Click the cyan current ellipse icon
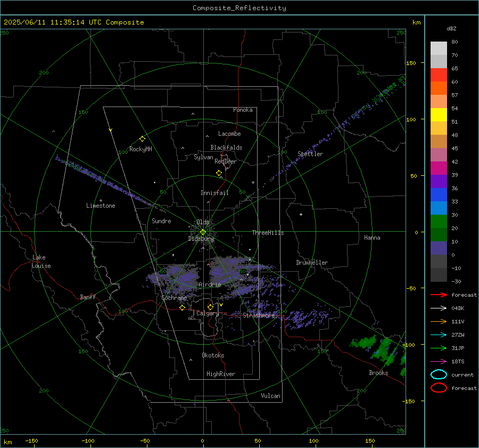 click(439, 374)
